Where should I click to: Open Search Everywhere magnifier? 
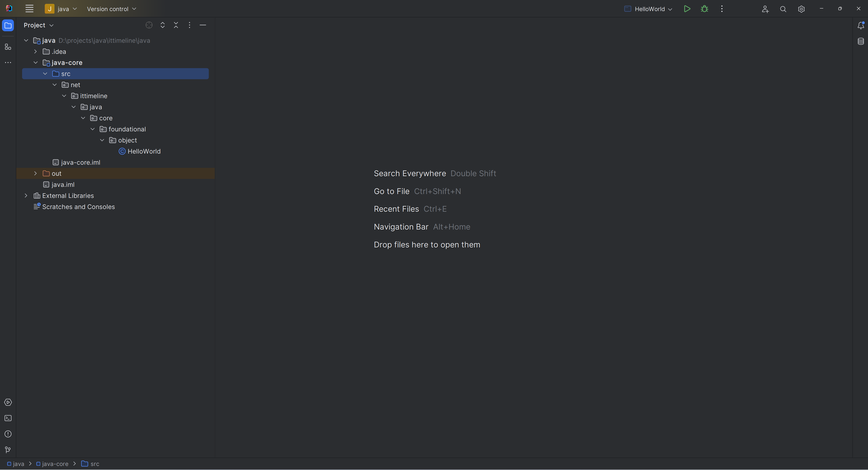point(783,9)
